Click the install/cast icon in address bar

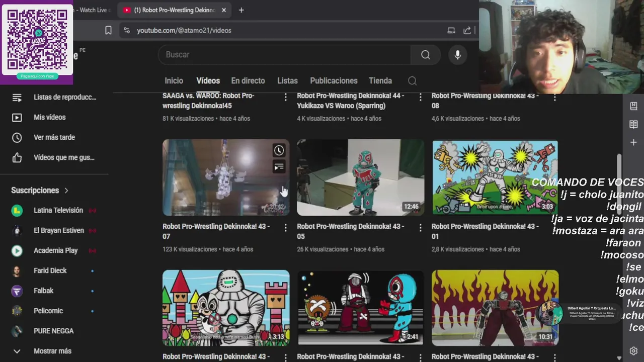pos(451,30)
